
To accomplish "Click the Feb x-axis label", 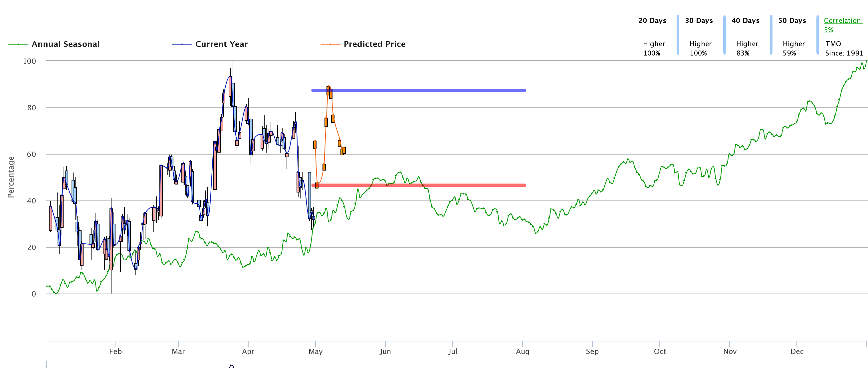I will tap(115, 351).
